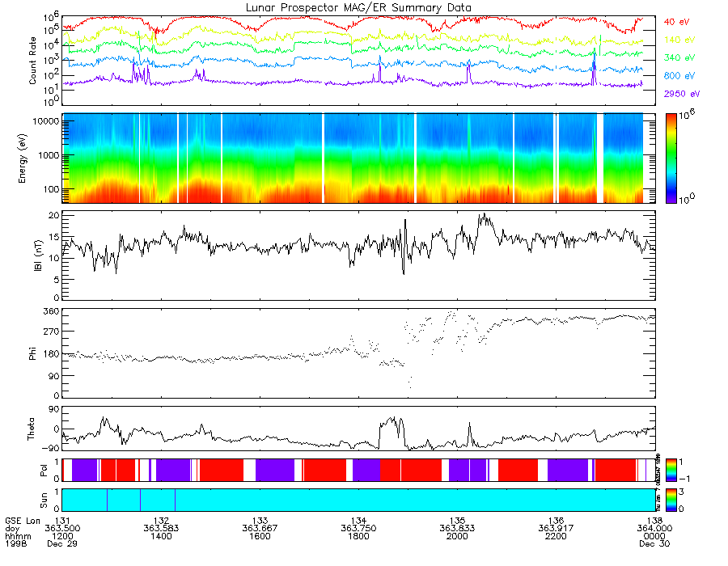Click the plot title Lunar Prospector MAG/ER Summary Data
Viewport: 728px width, 566px height.
coord(358,7)
